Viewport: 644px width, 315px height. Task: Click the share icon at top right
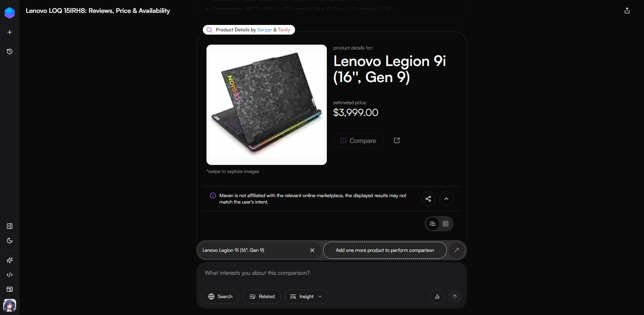627,11
